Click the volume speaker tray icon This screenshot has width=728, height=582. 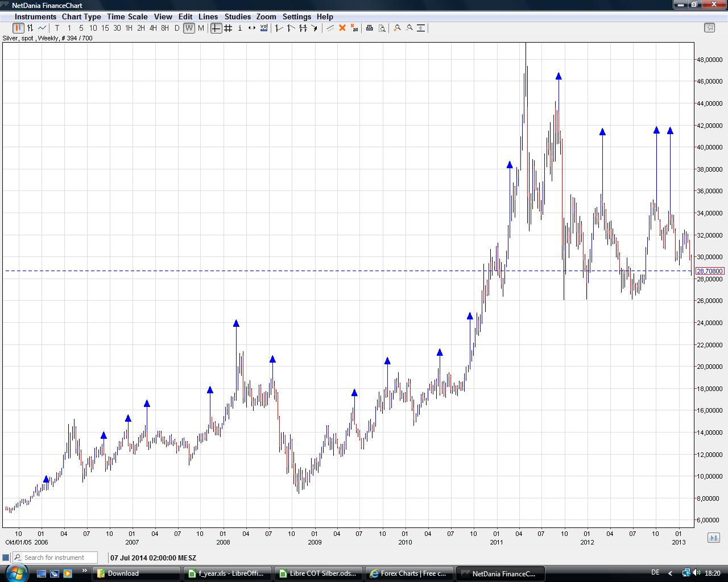point(696,573)
